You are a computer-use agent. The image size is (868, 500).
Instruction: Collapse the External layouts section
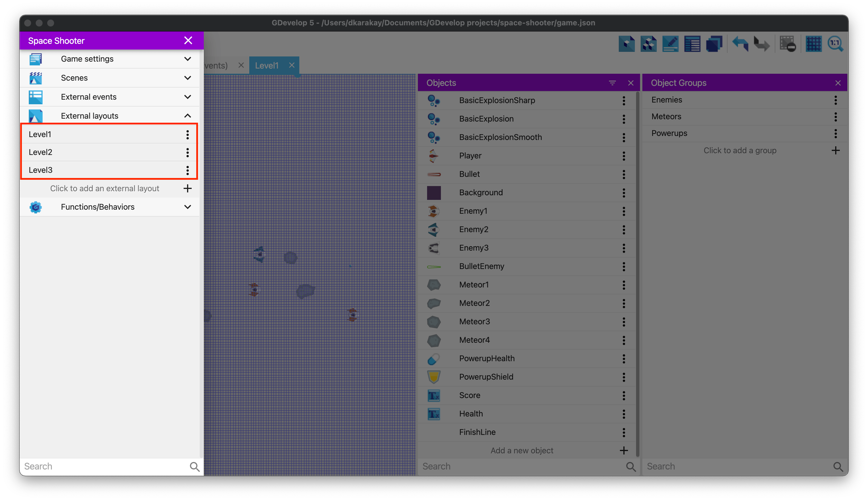(187, 116)
